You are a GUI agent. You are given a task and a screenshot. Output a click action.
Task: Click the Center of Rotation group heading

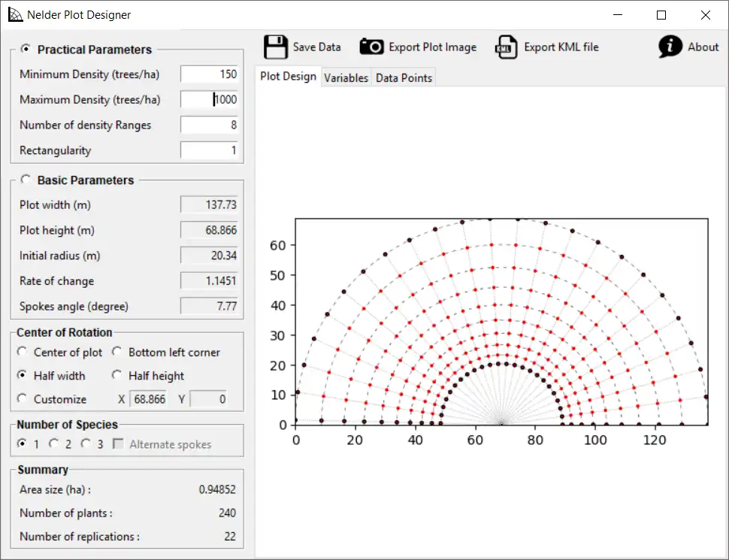pos(64,332)
